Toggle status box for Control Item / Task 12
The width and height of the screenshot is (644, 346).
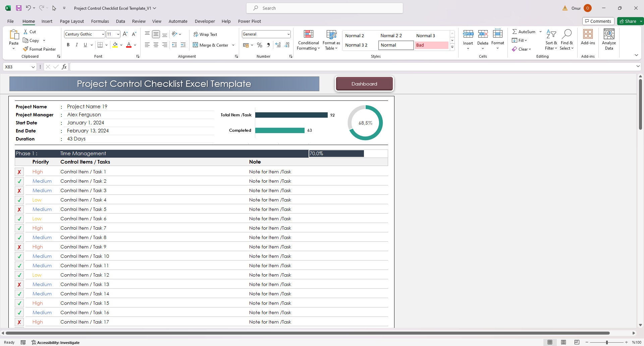click(x=19, y=275)
